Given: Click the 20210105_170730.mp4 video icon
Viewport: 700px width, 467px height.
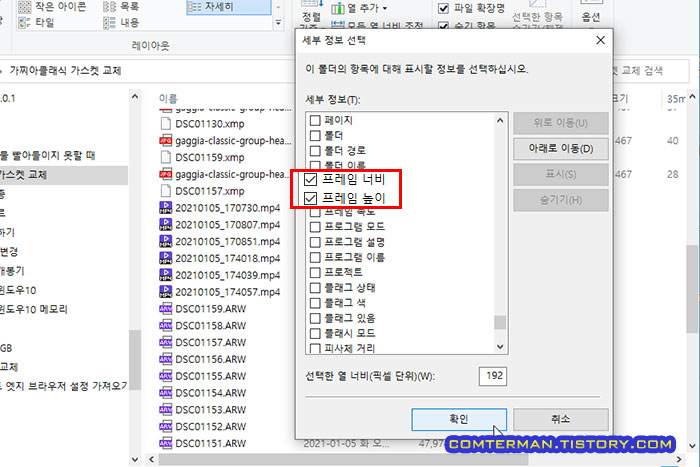Looking at the screenshot, I should 166,208.
